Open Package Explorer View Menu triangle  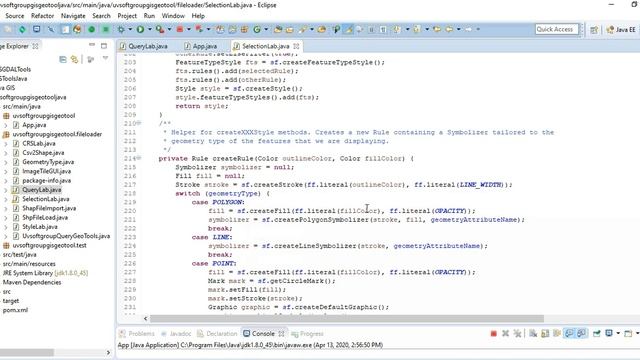point(105,59)
